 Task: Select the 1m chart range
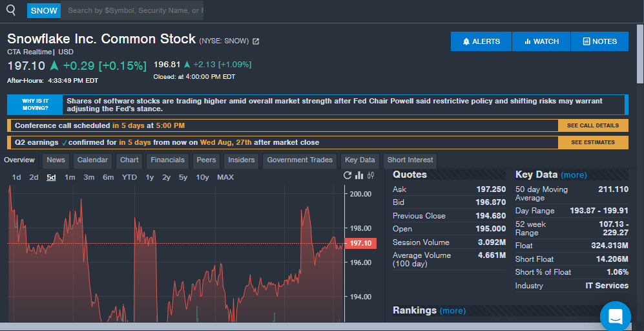[x=70, y=177]
